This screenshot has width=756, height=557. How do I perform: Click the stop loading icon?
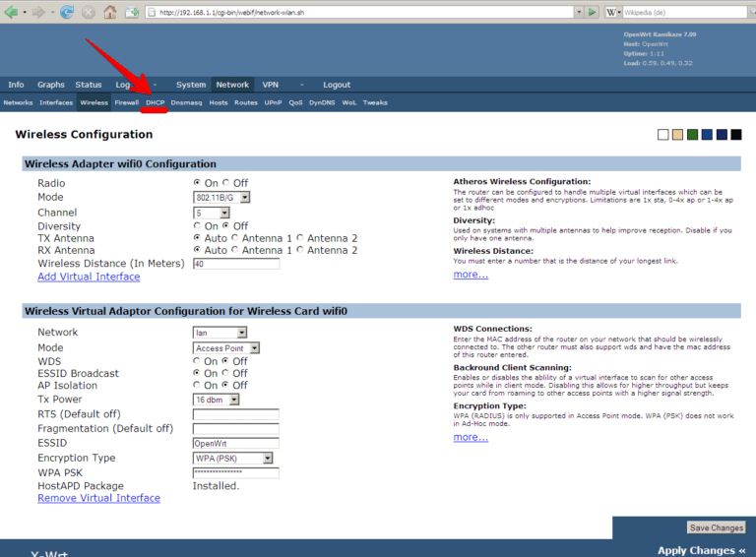pyautogui.click(x=89, y=12)
